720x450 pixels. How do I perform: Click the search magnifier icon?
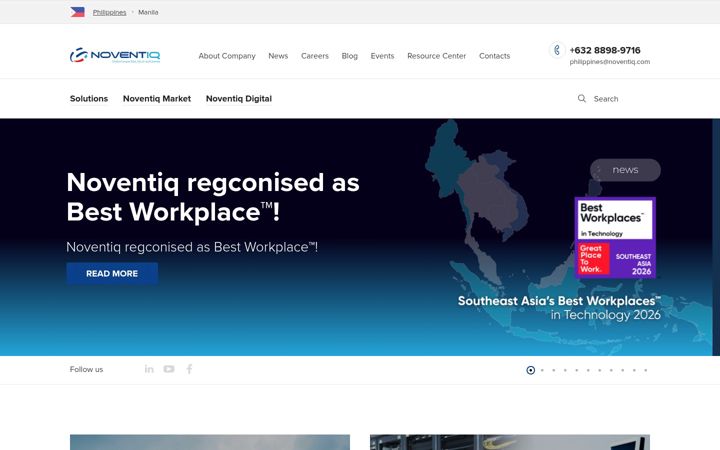582,98
